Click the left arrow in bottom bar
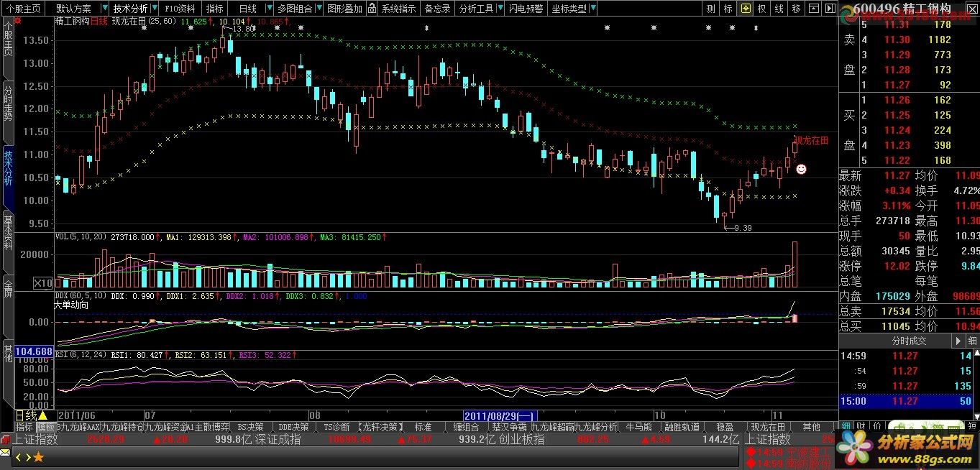 (19, 456)
